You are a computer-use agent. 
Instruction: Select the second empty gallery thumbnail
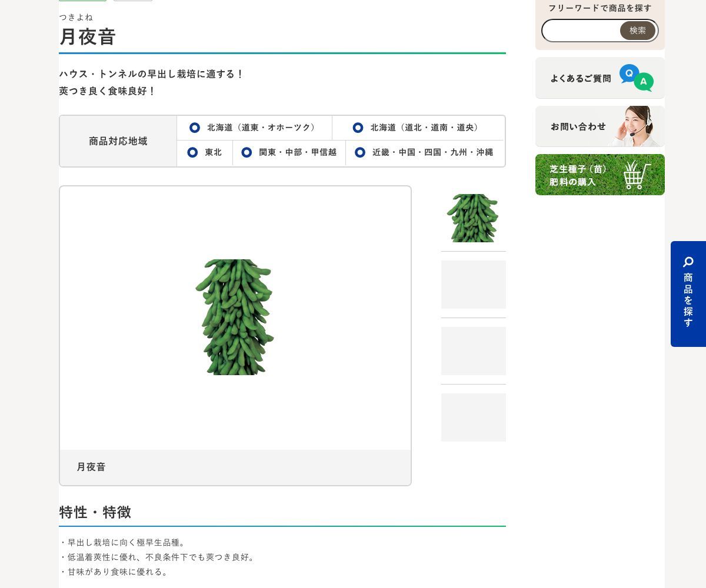pos(474,285)
